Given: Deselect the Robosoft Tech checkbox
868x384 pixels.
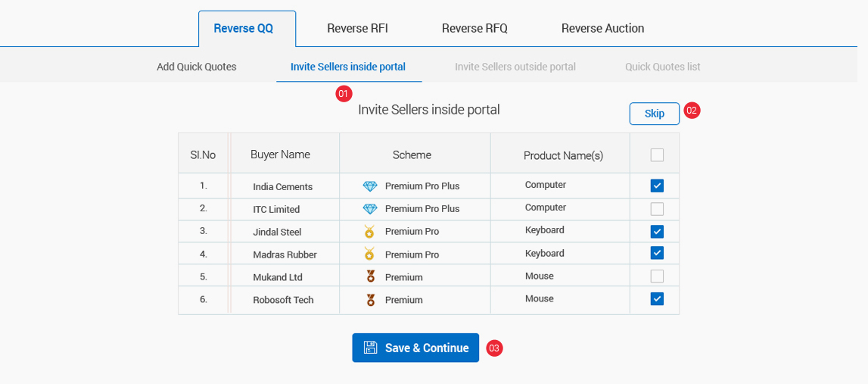Looking at the screenshot, I should coord(657,299).
